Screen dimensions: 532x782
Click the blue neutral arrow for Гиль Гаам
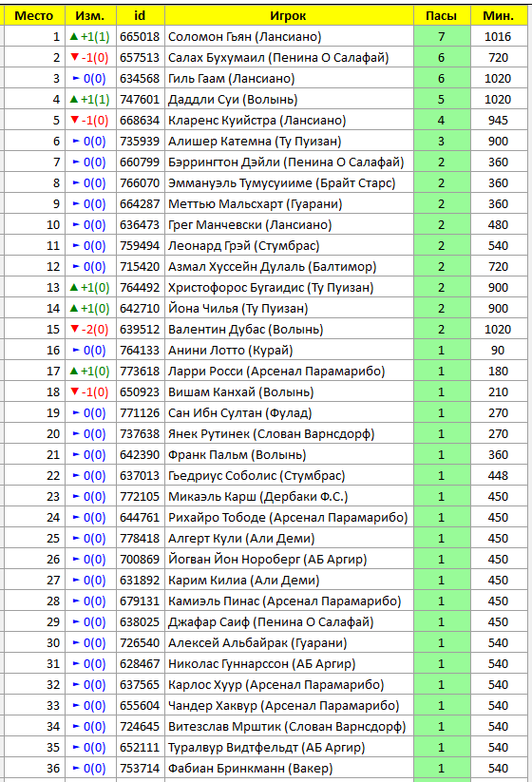click(x=76, y=78)
